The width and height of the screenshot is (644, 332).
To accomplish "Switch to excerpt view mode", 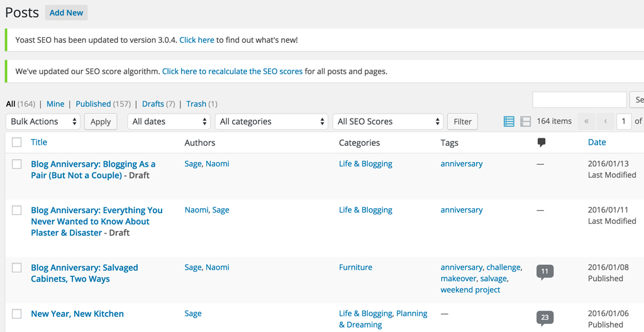I will pyautogui.click(x=526, y=121).
